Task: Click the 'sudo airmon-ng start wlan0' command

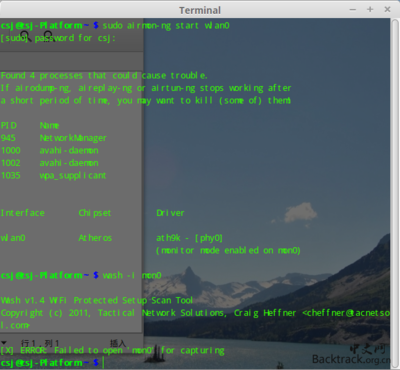Action: (x=166, y=26)
